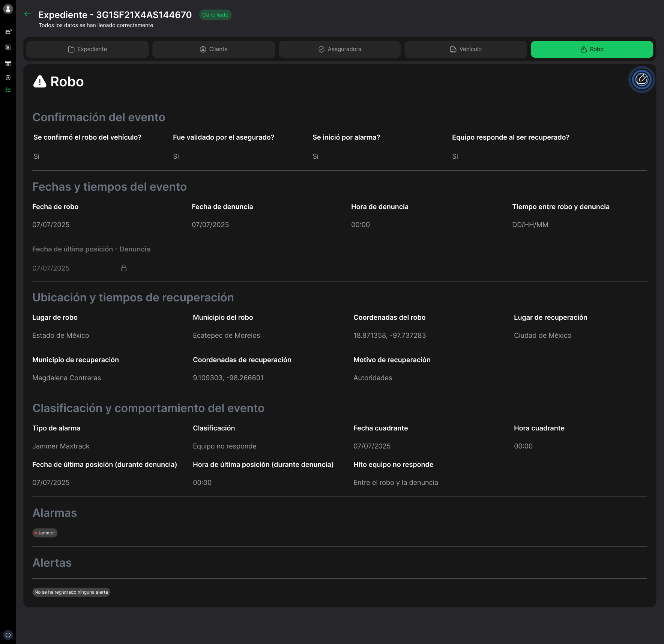Click the round edit pencil button
The height and width of the screenshot is (644, 664).
[641, 80]
